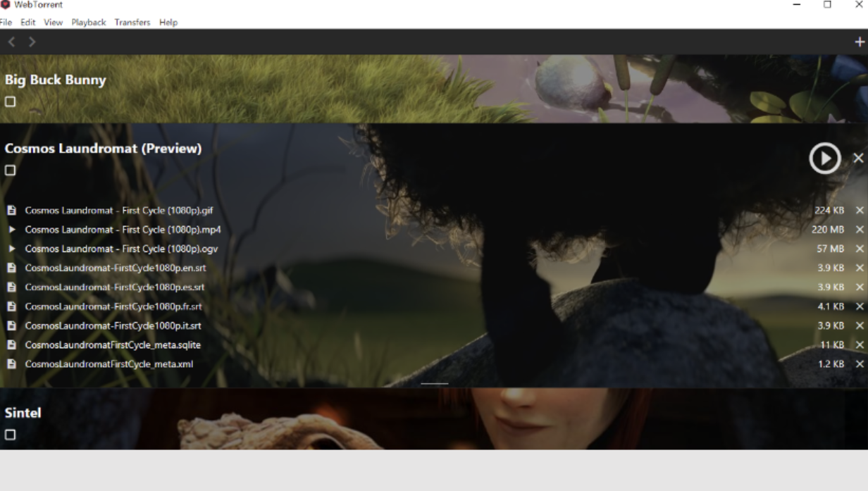Open the Transfers menu
The image size is (868, 491).
point(132,22)
